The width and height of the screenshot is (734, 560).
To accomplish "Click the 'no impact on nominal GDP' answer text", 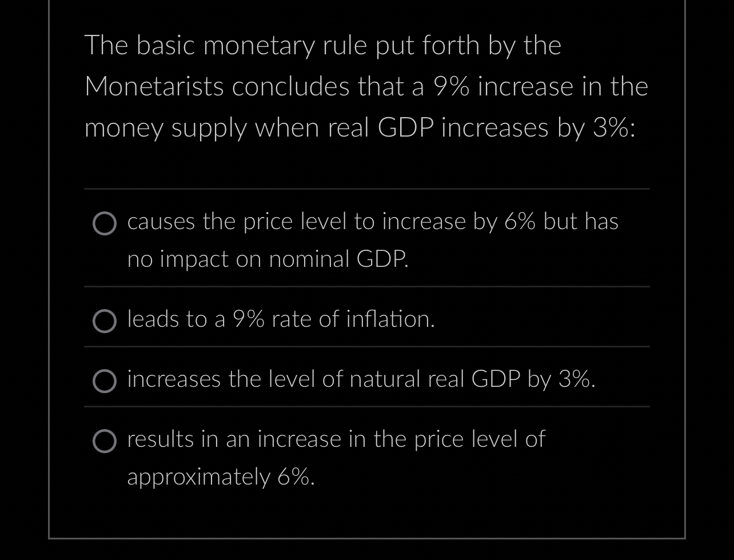I will [x=267, y=259].
